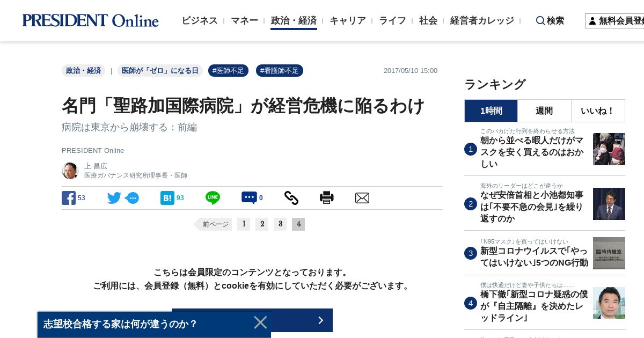Image resolution: width=644 pixels, height=338 pixels.
Task: Select the 1時間 ranking tab
Action: coord(491,111)
